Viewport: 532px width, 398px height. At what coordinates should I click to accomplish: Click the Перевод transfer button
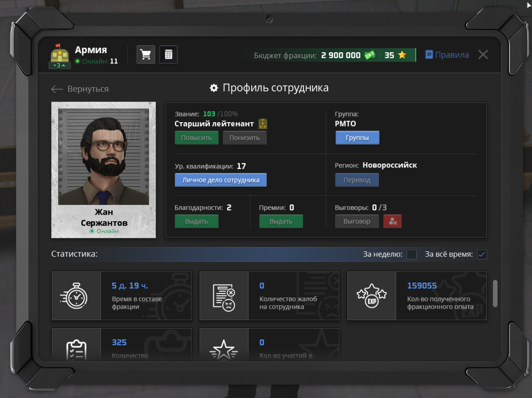[357, 180]
